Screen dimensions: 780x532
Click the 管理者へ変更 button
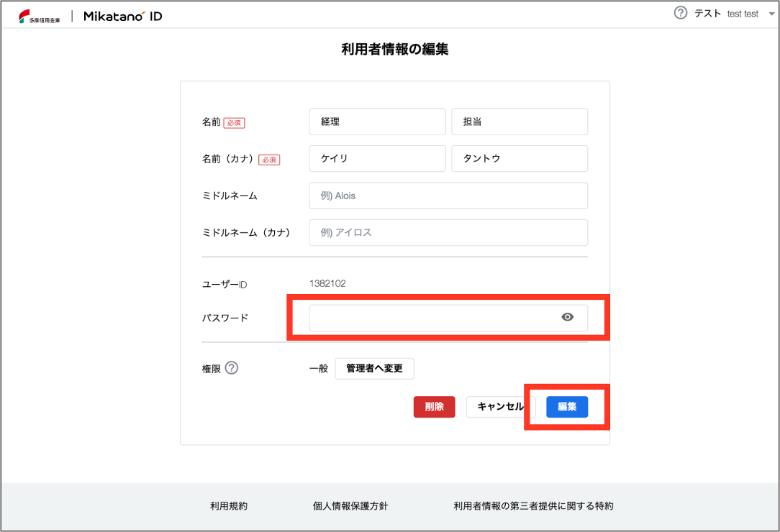[374, 369]
